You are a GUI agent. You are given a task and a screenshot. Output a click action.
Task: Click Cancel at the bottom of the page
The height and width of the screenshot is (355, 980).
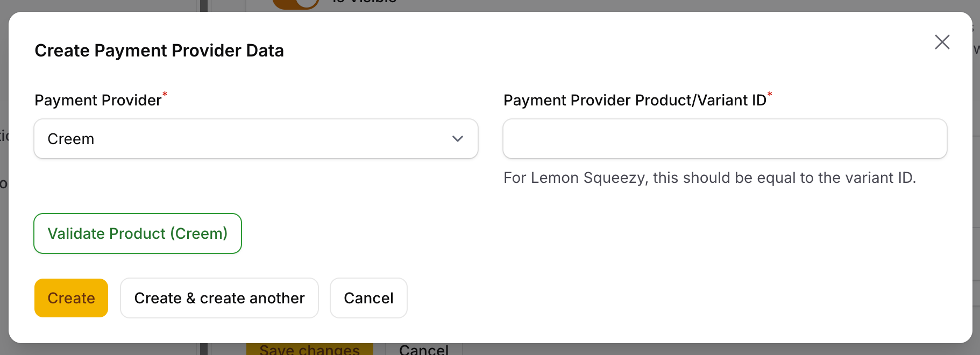[x=424, y=350]
